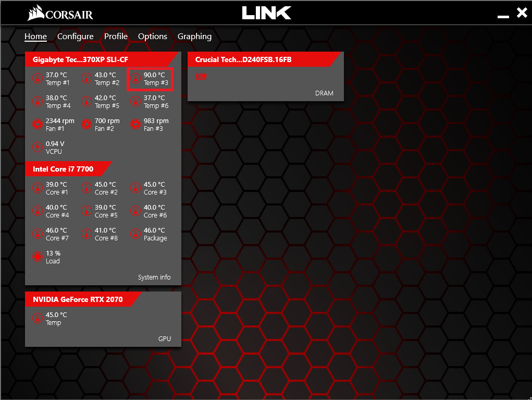Click the Package thermometer icon
Image resolution: width=532 pixels, height=400 pixels.
[135, 234]
